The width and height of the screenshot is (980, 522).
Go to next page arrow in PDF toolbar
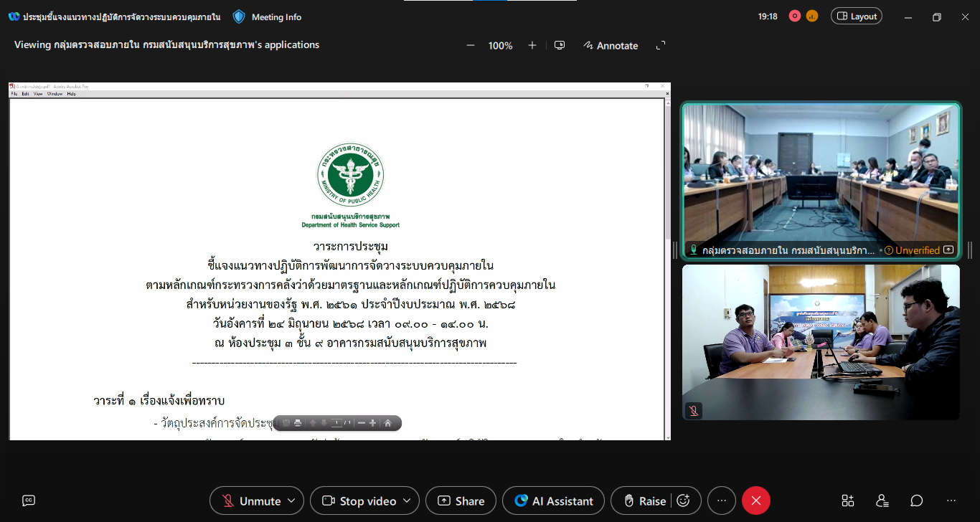[324, 423]
